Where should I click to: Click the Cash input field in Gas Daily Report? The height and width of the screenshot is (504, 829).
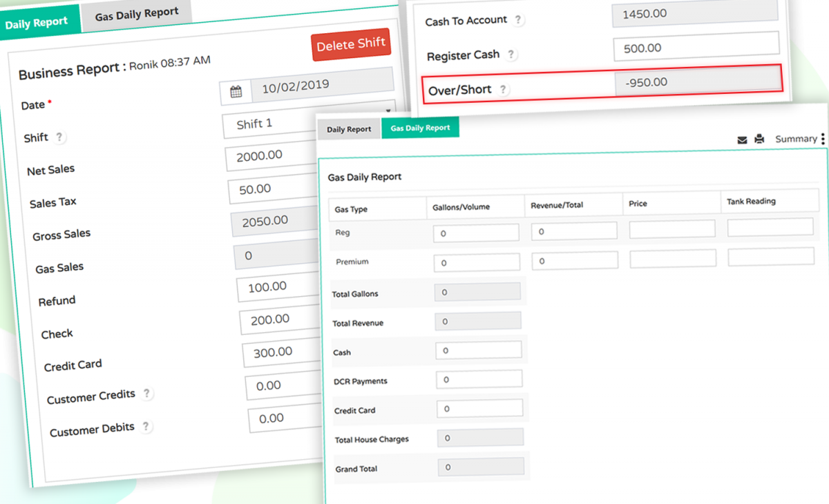pos(480,349)
